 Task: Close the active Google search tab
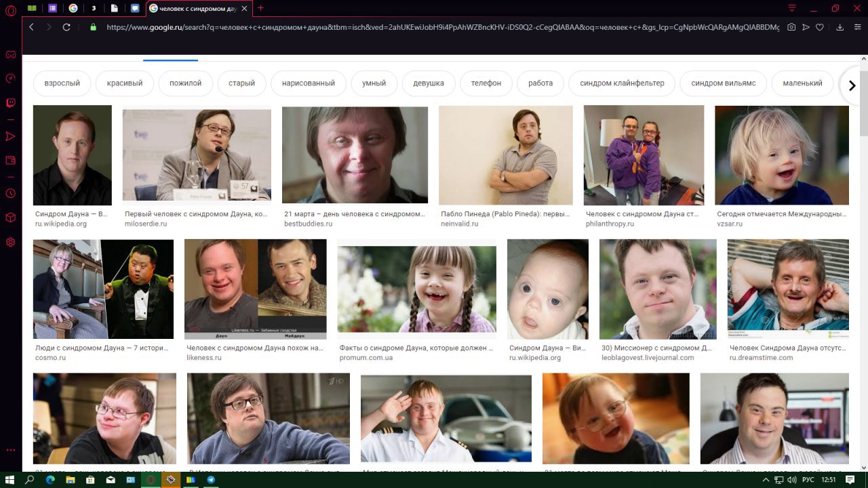pos(244,8)
